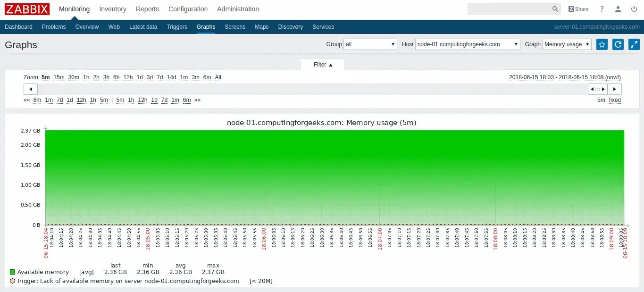This screenshot has height=292, width=644.
Task: Click end date 2018-06-15 18:08 (now!)
Action: click(590, 77)
